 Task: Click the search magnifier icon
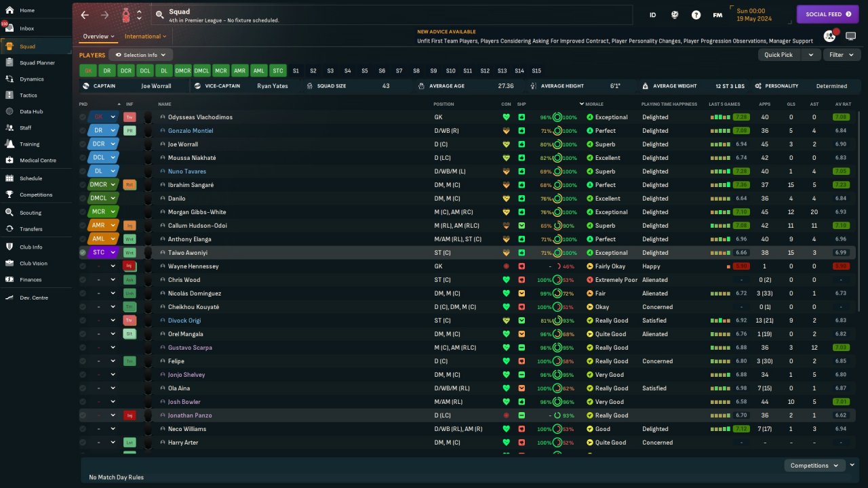pos(159,14)
